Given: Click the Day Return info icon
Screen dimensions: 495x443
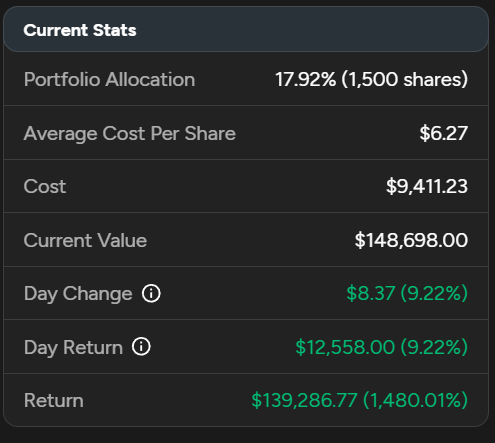Looking at the screenshot, I should coord(141,347).
